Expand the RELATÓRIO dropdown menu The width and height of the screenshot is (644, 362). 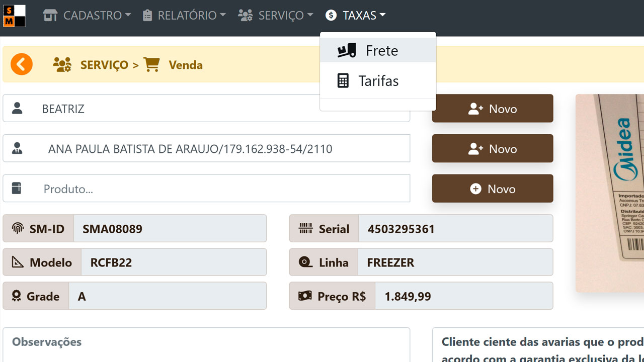tap(184, 16)
